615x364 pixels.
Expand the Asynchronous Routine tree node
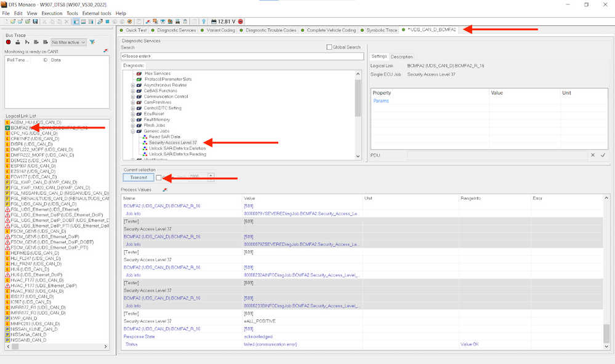pos(133,85)
